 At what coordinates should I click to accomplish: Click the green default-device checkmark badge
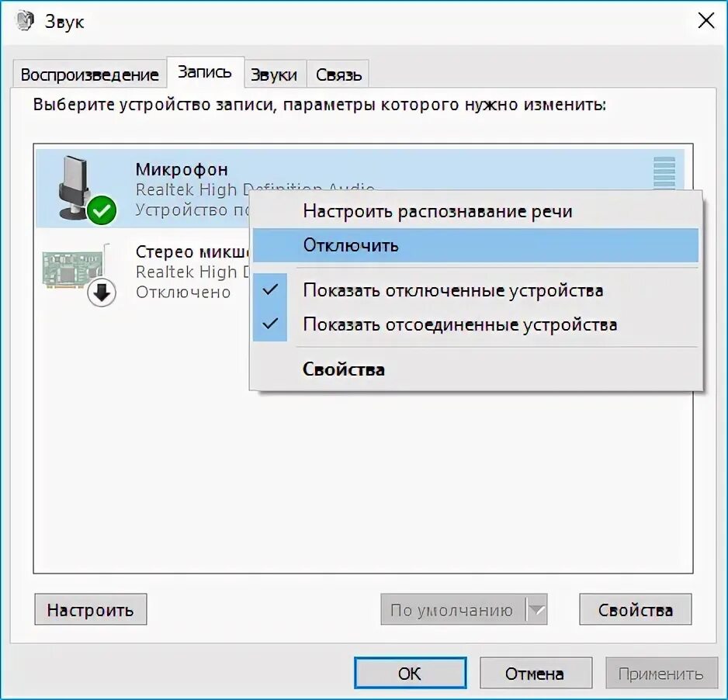(x=102, y=211)
